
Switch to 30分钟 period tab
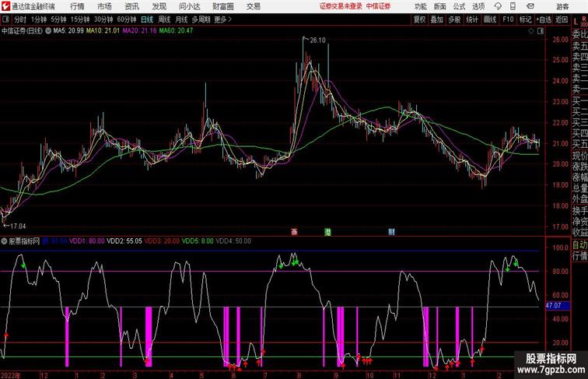click(103, 19)
